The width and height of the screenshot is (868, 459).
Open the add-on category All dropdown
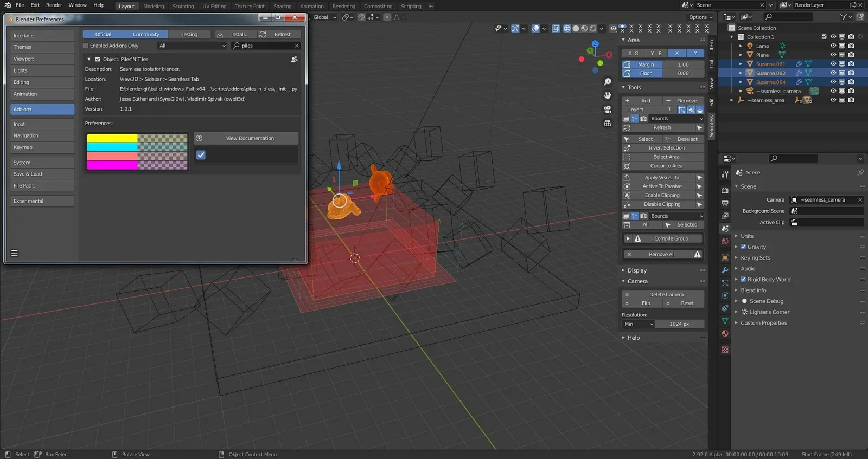coord(192,46)
